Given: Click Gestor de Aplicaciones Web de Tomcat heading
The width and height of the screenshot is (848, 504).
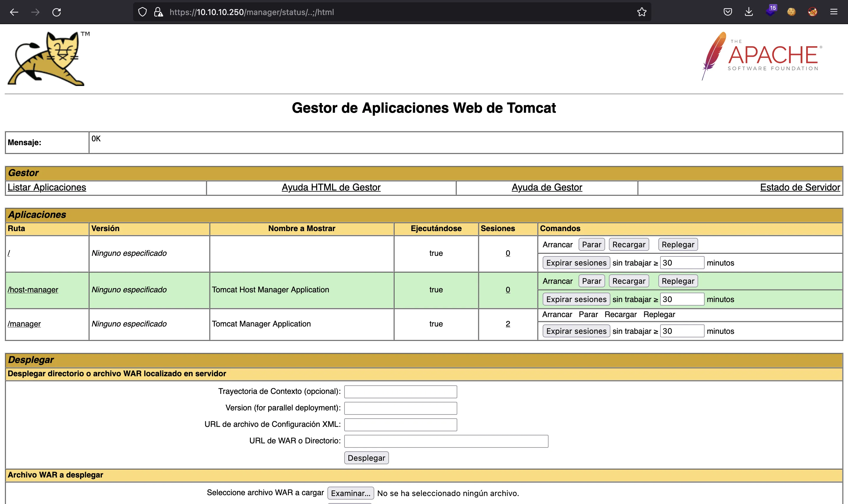Looking at the screenshot, I should pos(424,108).
